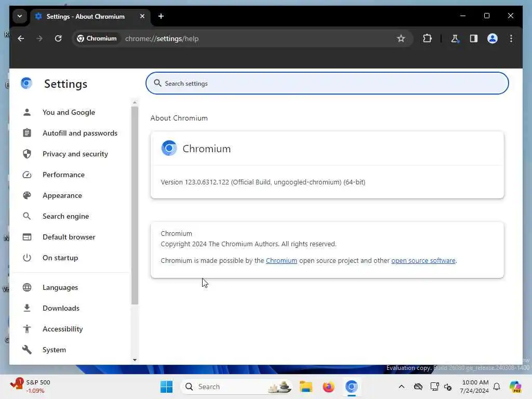
Task: Click the speedometer icon beside Performance
Action: pyautogui.click(x=27, y=175)
